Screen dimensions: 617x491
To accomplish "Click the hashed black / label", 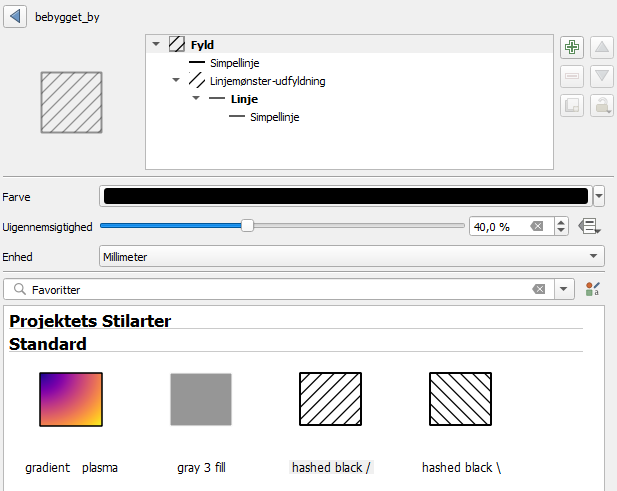I will coord(331,468).
